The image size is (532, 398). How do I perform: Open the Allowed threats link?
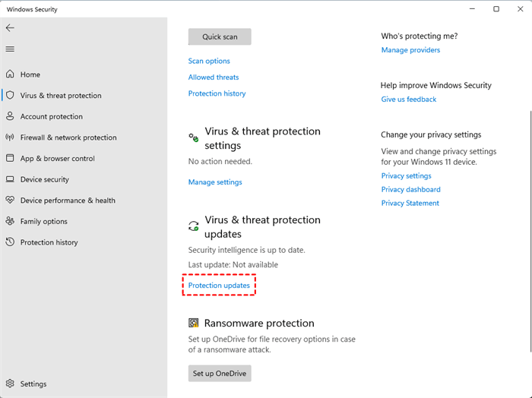[x=214, y=77]
